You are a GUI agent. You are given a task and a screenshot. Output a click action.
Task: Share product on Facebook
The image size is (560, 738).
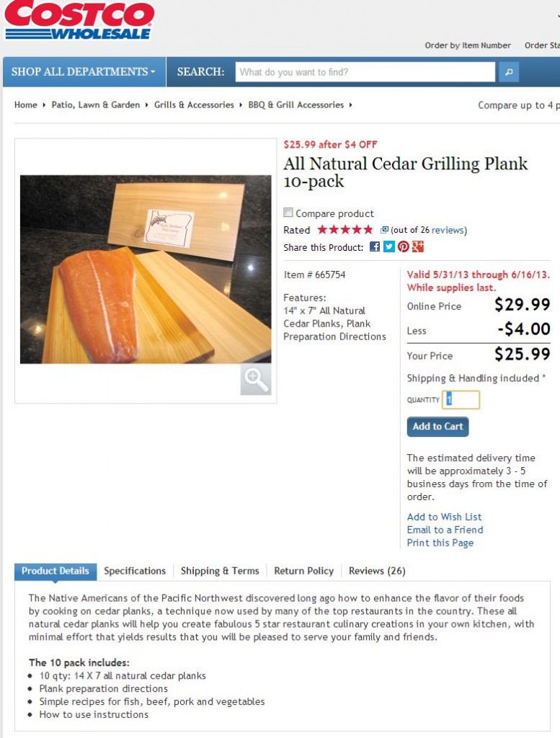[375, 247]
